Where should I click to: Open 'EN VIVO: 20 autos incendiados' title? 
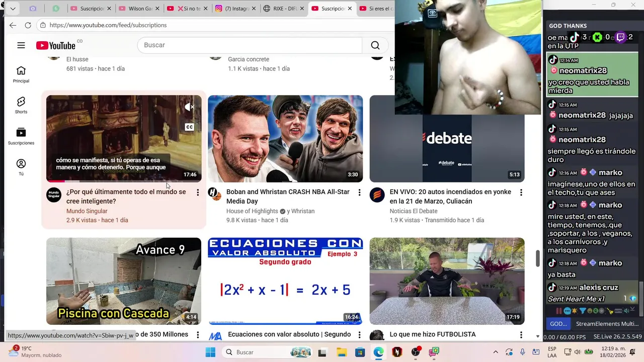click(450, 197)
